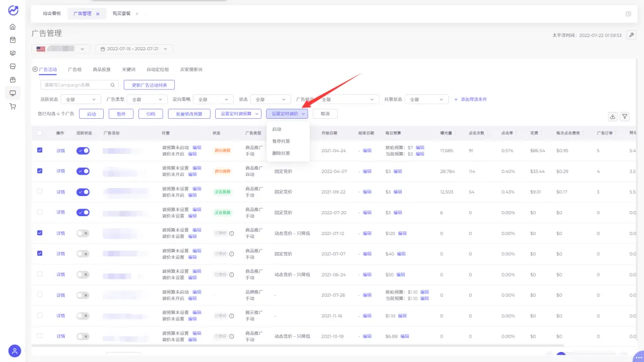Image resolution: width=644 pixels, height=362 pixels.
Task: Open the user avatar icon
Action: point(14,351)
